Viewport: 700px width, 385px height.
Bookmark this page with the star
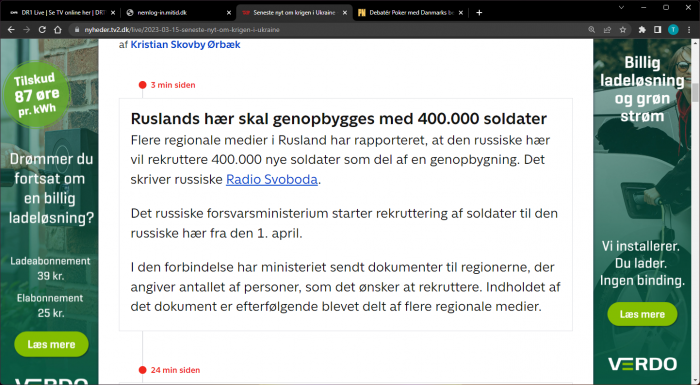pyautogui.click(x=623, y=30)
